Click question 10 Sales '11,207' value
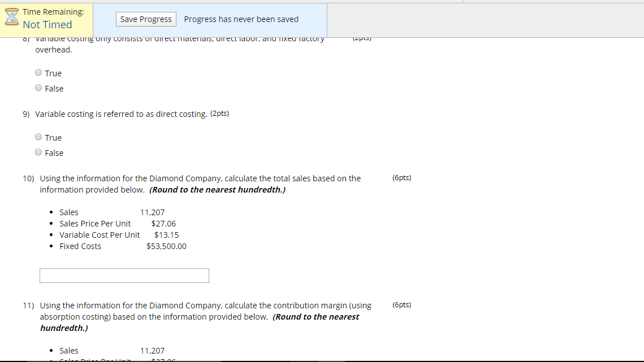The width and height of the screenshot is (644, 362). 152,212
